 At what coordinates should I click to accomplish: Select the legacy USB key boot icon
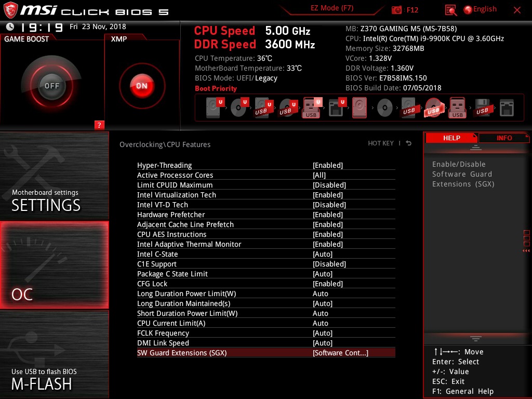click(x=457, y=108)
